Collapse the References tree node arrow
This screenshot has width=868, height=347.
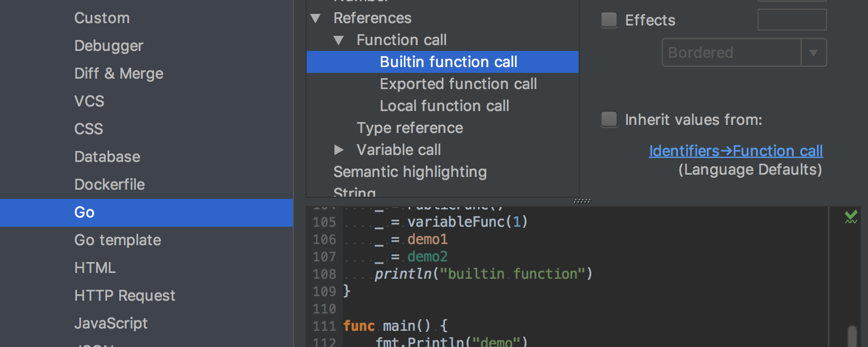pos(315,19)
